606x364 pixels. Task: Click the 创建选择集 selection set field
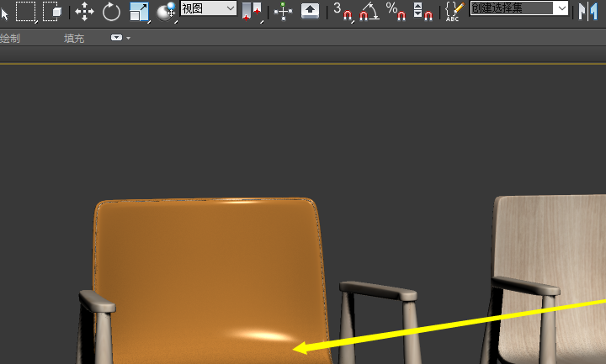(512, 8)
